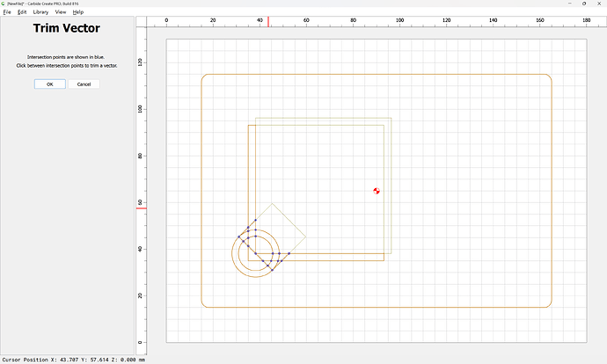The height and width of the screenshot is (364, 607).
Task: Click the cursor position status text
Action: coord(74,360)
